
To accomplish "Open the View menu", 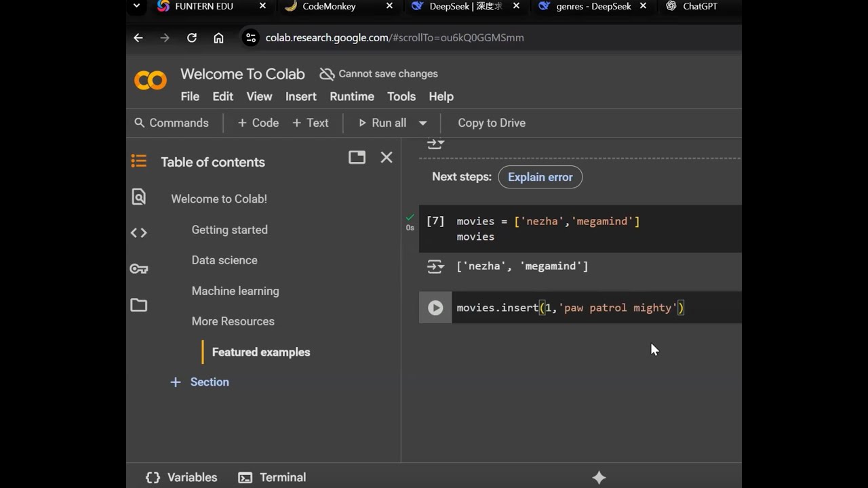I will pos(259,96).
